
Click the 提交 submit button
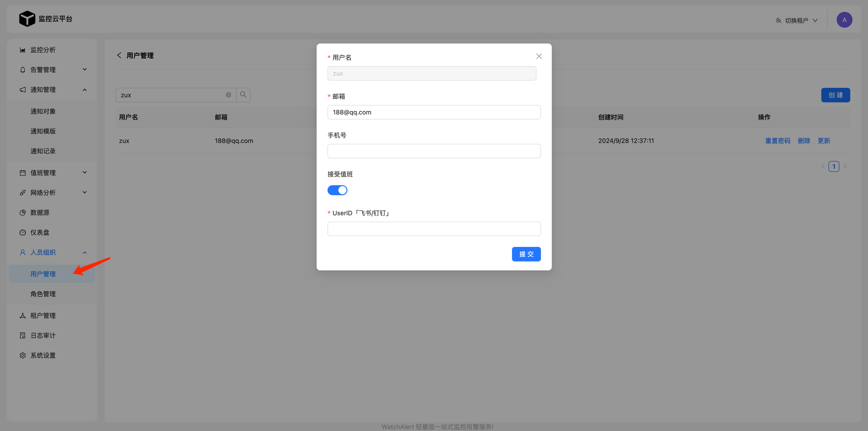526,254
